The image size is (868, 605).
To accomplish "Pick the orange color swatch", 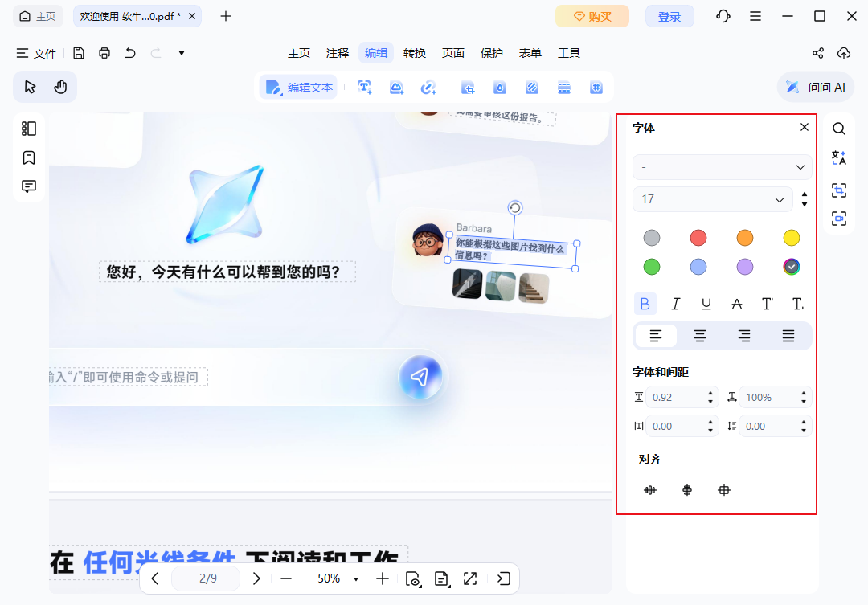I will click(744, 238).
